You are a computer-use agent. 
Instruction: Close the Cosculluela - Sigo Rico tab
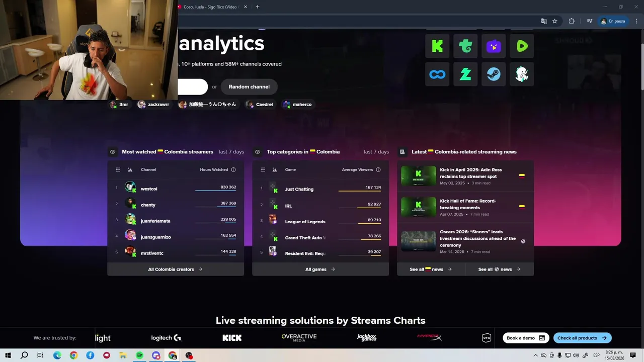point(246,7)
